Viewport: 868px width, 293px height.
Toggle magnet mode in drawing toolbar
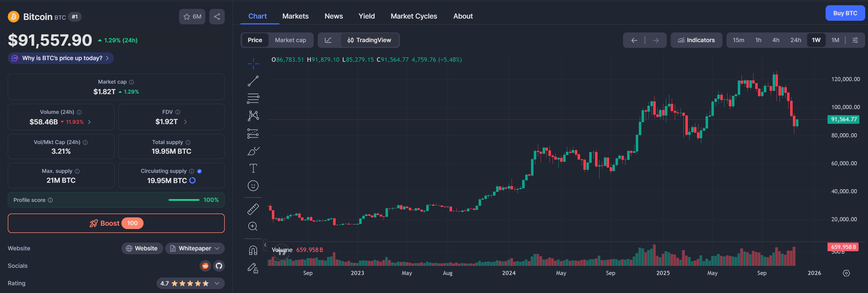(x=253, y=251)
